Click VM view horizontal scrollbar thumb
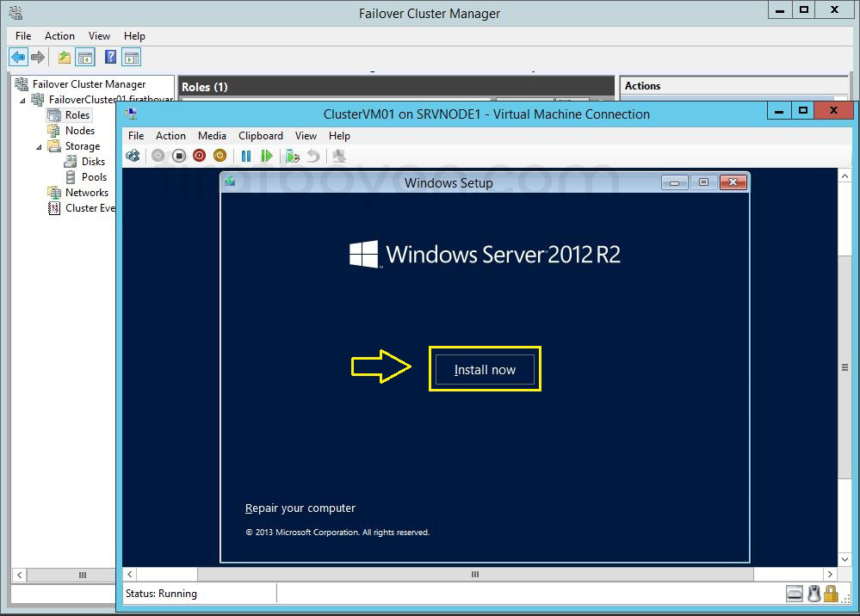Viewport: 860px width, 616px height. point(475,575)
